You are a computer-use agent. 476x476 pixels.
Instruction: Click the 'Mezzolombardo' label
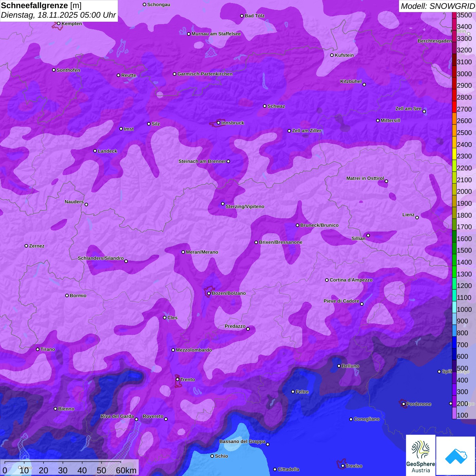point(194,350)
